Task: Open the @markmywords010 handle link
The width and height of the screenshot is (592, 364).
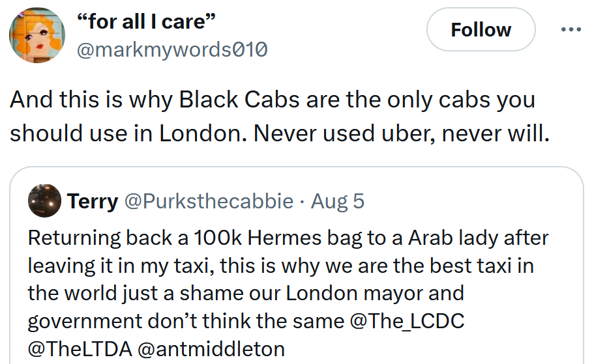Action: (x=172, y=49)
